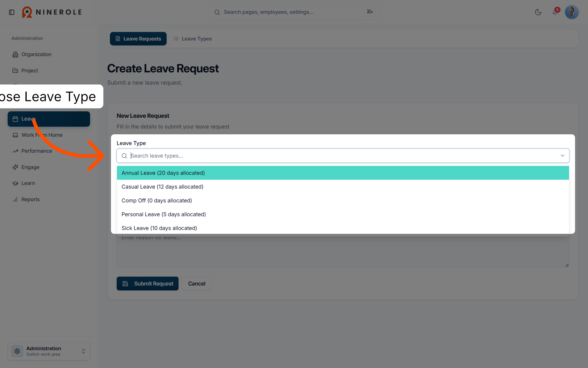The width and height of the screenshot is (588, 368).
Task: Collapse the Leave Type dropdown chevron
Action: tap(563, 156)
